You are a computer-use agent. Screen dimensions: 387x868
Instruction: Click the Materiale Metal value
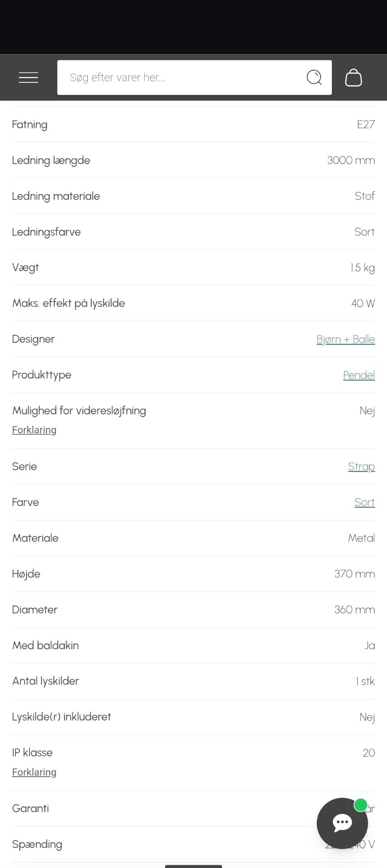pyautogui.click(x=361, y=538)
